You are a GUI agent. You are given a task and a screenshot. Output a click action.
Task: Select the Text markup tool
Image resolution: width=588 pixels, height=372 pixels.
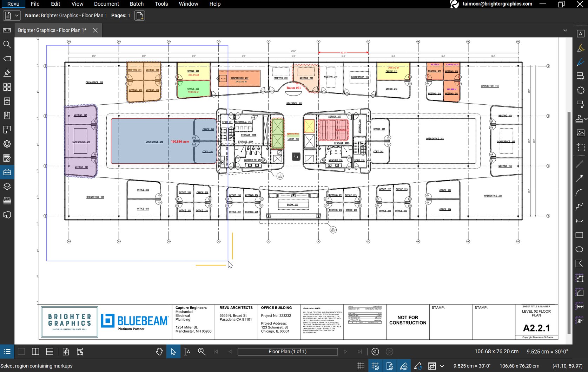580,33
